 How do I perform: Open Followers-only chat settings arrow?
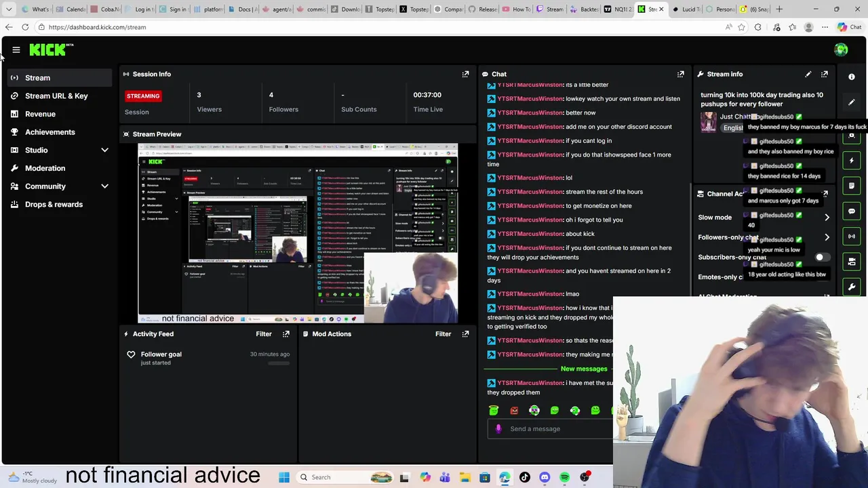(x=827, y=238)
